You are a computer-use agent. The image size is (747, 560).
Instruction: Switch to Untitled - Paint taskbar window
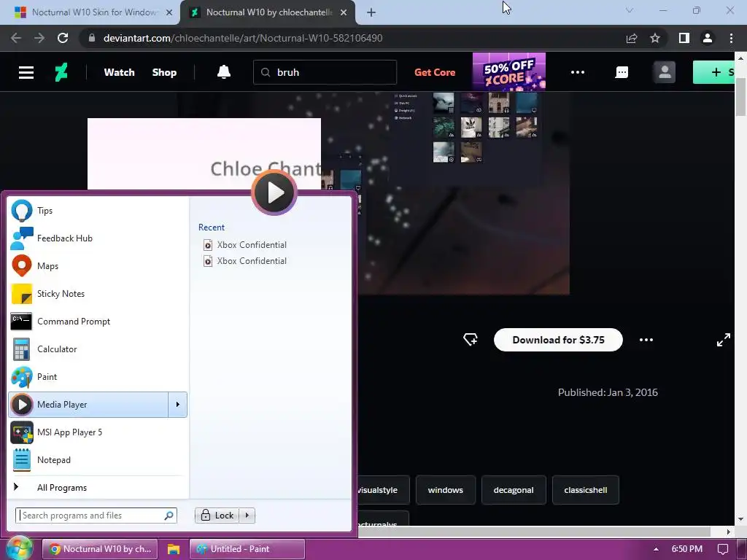[x=247, y=549]
